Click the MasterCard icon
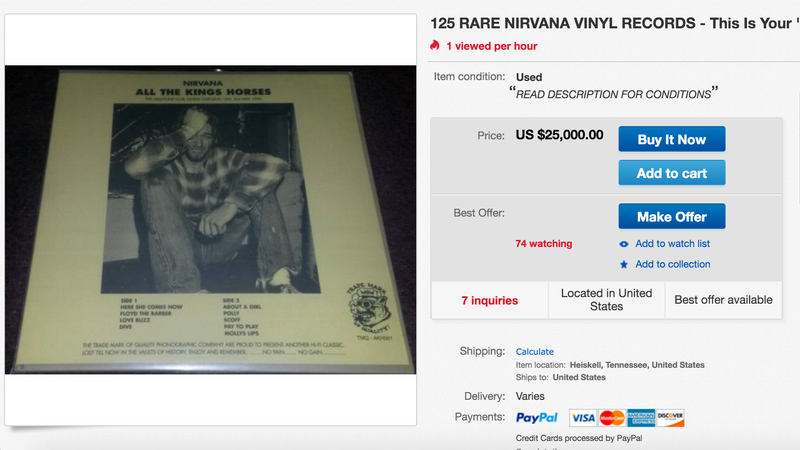Image resolution: width=800 pixels, height=450 pixels. pos(612,418)
